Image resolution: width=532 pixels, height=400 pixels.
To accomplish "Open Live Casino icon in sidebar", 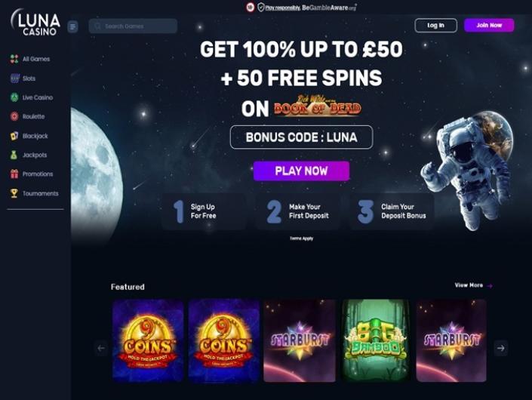I will pos(14,97).
